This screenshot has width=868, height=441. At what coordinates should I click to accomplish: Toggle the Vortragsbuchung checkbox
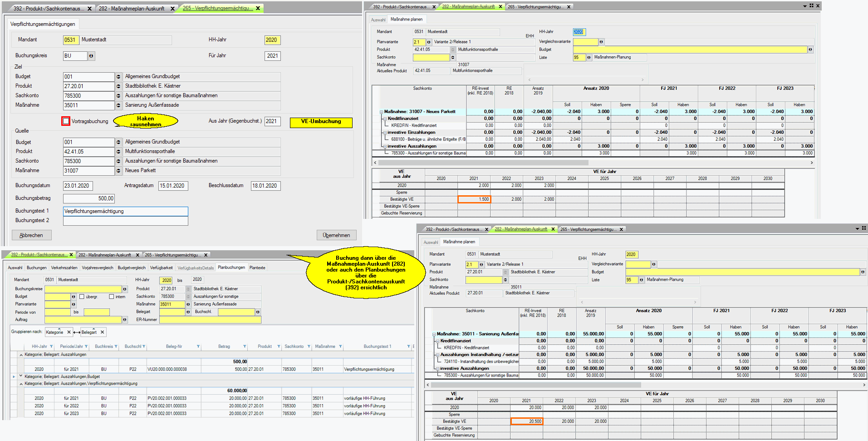coord(66,121)
